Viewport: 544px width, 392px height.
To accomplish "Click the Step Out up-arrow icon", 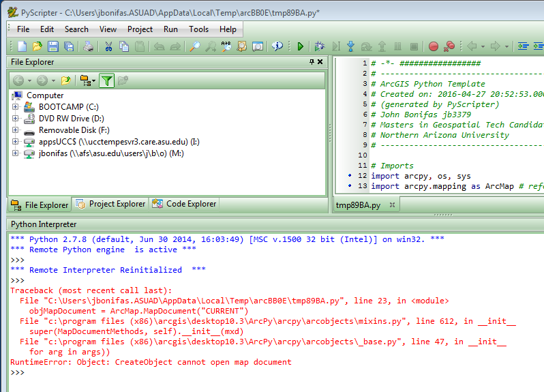I will tap(382, 46).
